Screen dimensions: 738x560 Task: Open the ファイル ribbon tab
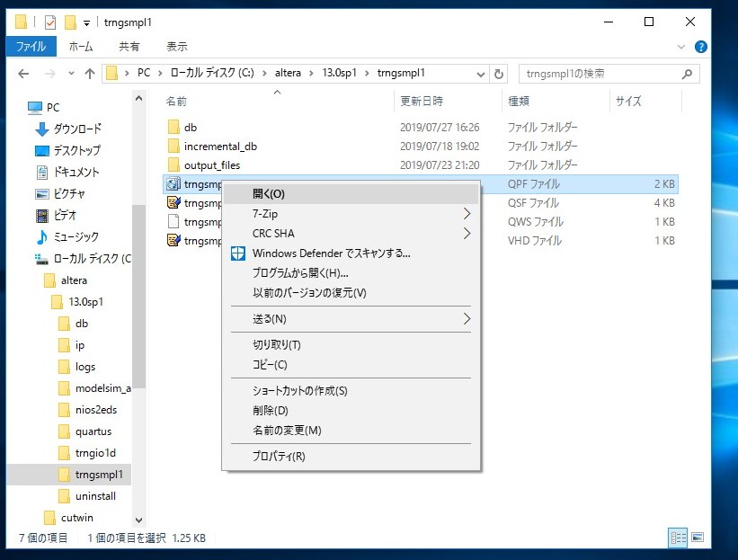[x=31, y=47]
